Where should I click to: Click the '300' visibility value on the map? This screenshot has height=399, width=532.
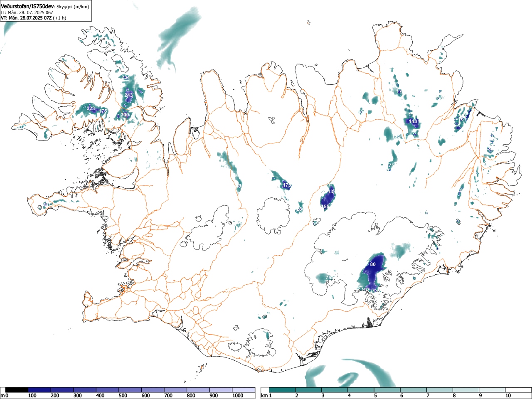[x=125, y=115]
